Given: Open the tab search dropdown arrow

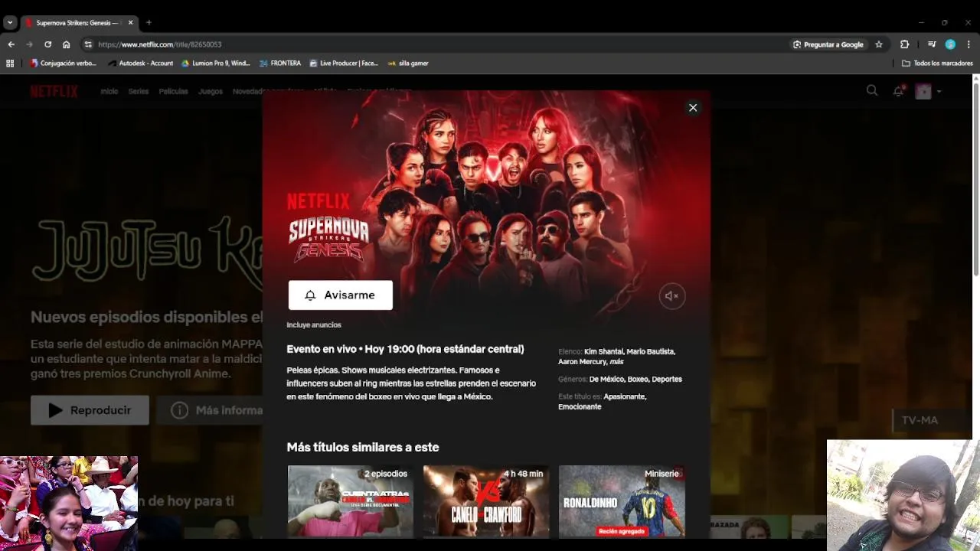Looking at the screenshot, I should [x=10, y=23].
